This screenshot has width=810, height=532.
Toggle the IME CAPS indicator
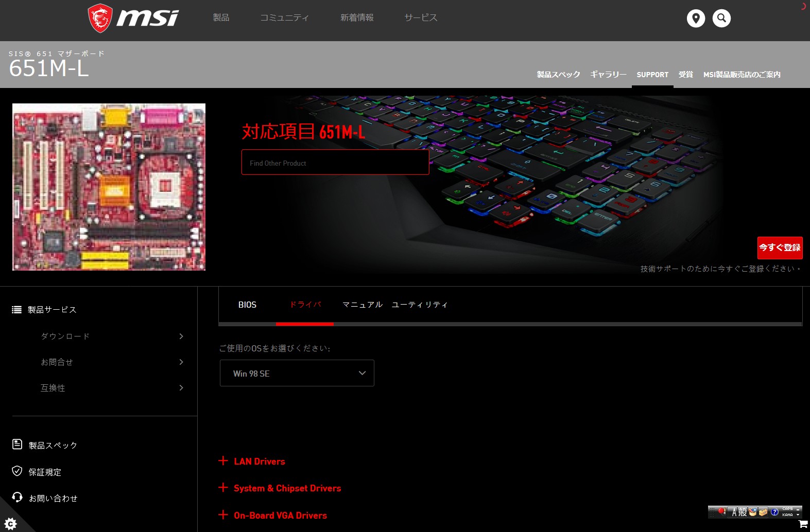787,509
